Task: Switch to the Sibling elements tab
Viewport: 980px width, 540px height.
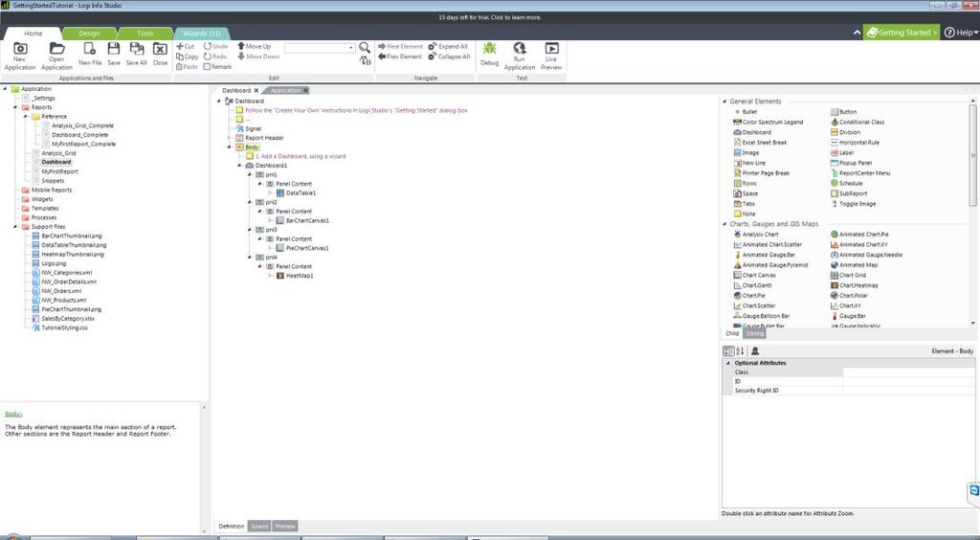Action: tap(754, 333)
